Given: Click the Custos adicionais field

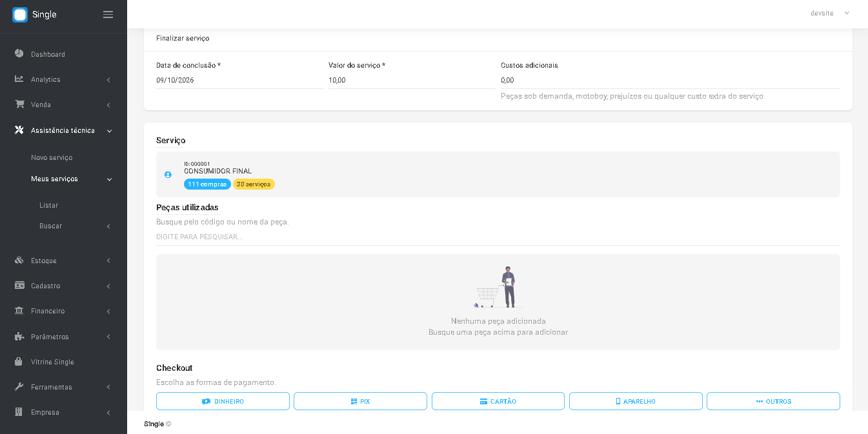Looking at the screenshot, I should click(671, 81).
